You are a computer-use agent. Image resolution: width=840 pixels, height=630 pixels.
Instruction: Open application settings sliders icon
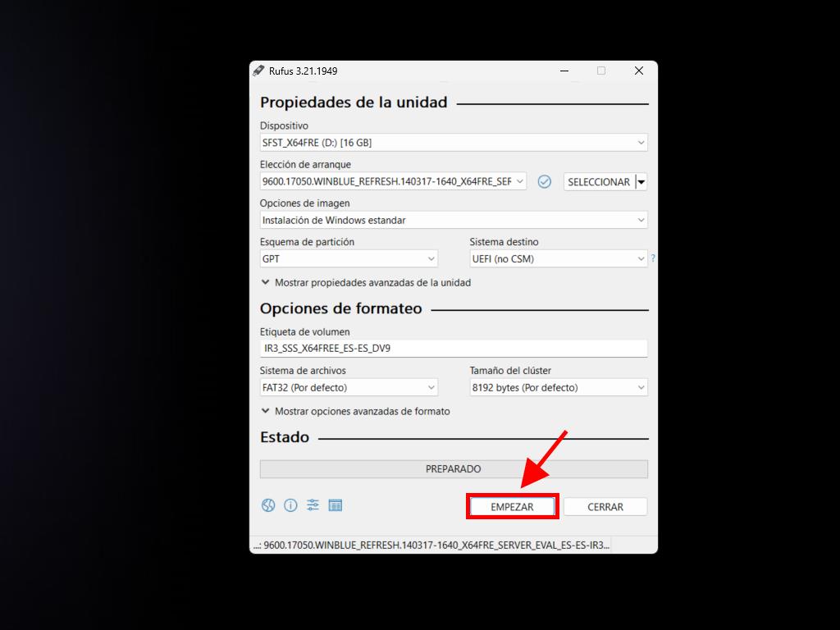[313, 504]
